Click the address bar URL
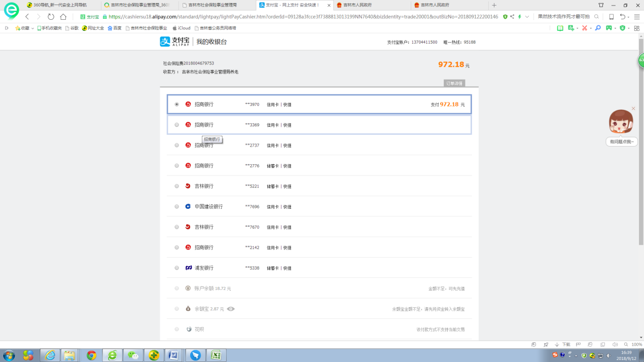This screenshot has height=362, width=644. [x=303, y=17]
